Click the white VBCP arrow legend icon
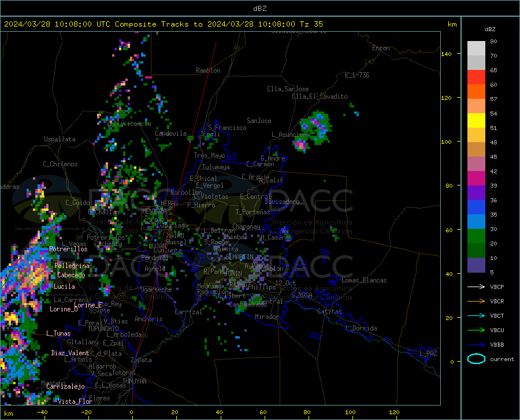Screen dimensions: 520x420 (x=476, y=287)
